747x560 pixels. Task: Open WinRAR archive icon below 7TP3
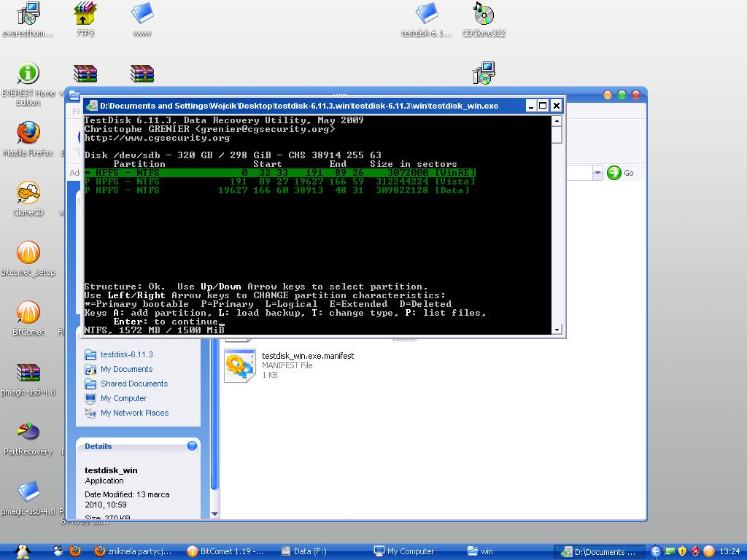click(x=85, y=74)
